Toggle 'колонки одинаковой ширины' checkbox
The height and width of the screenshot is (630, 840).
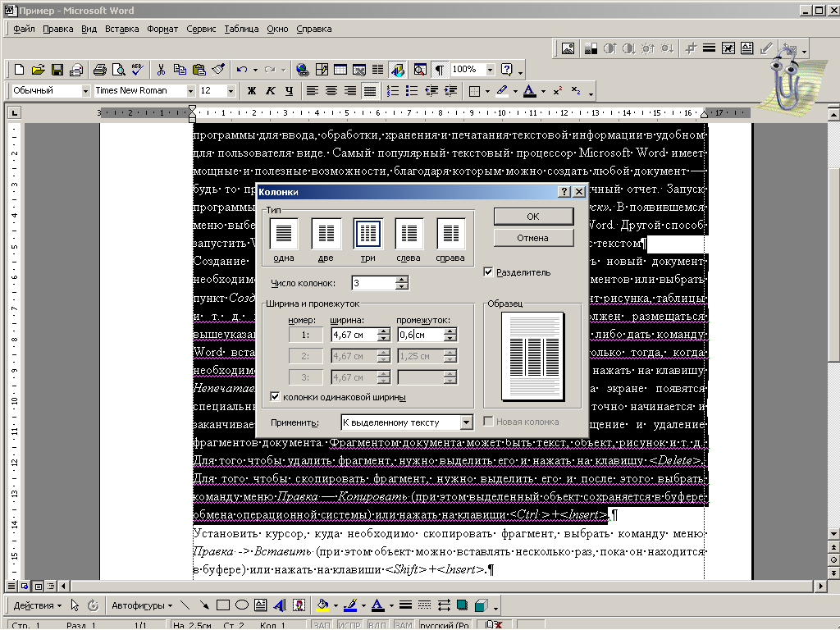tap(275, 397)
